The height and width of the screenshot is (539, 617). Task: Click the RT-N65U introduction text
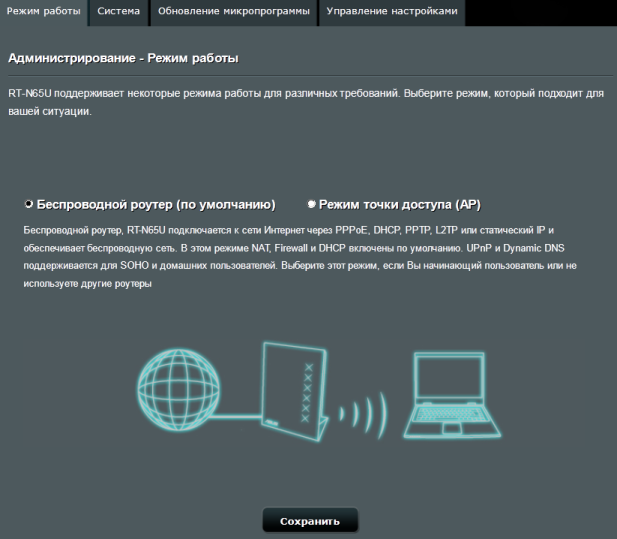tap(306, 102)
